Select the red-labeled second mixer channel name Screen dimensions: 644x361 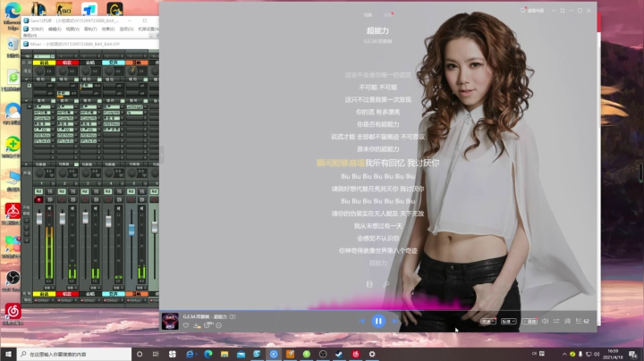(67, 63)
